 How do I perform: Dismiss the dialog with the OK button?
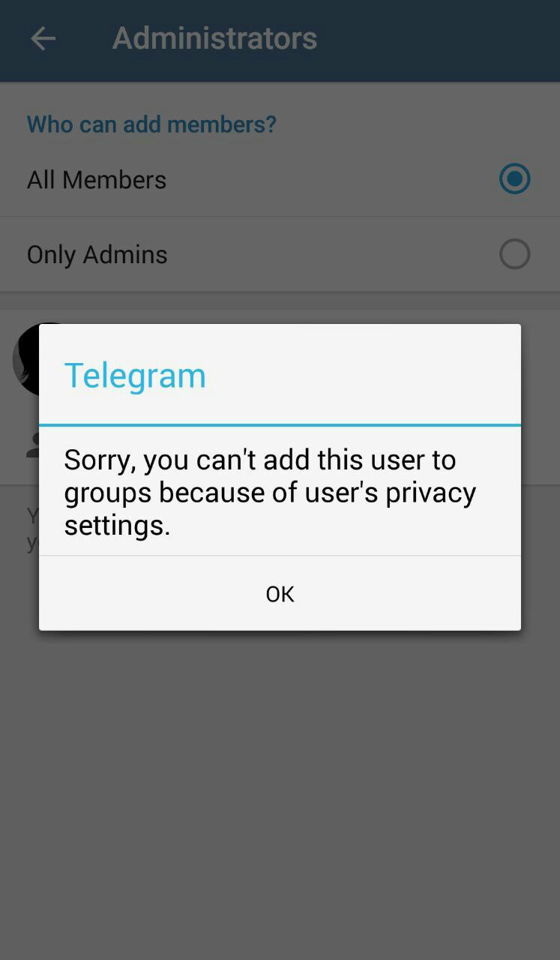(280, 594)
